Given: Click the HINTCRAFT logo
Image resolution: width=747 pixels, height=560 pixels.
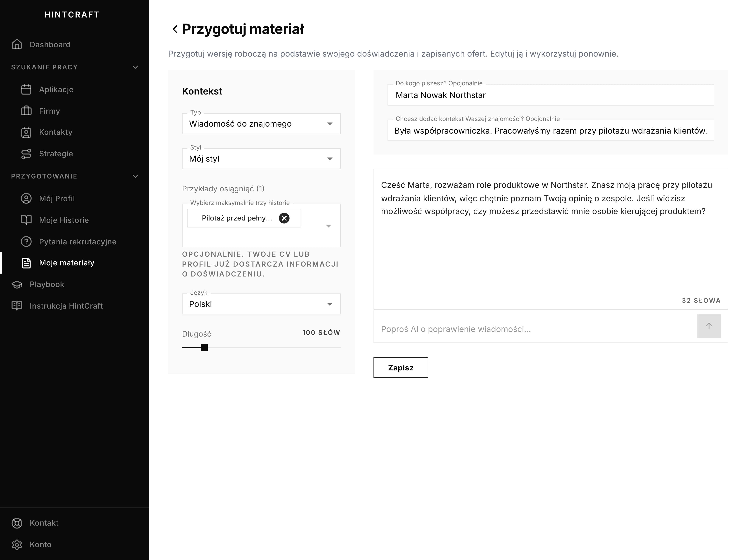Looking at the screenshot, I should [x=72, y=15].
